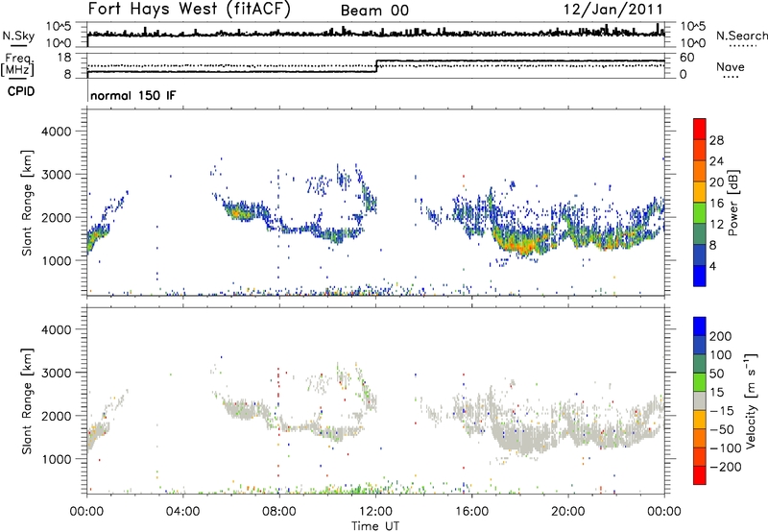Click the "4000" tick on Power panel axis
The height and width of the screenshot is (532, 768).
56,132
